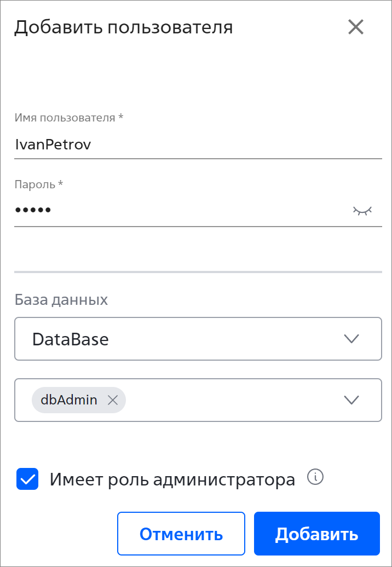Expand the DataBase dropdown chevron
Image resolution: width=392 pixels, height=567 pixels.
pos(351,339)
